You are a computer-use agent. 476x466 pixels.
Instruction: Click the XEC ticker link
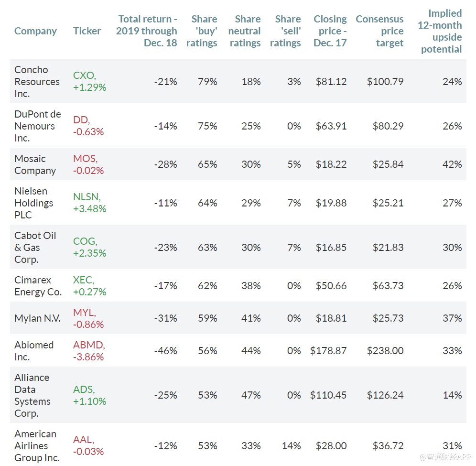pyautogui.click(x=84, y=280)
